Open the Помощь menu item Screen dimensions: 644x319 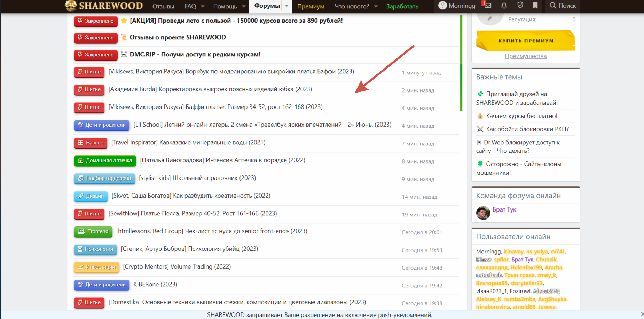225,6
